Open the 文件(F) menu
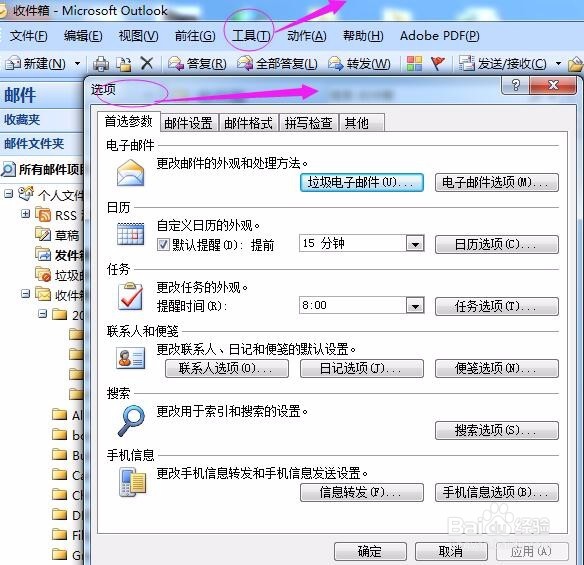The width and height of the screenshot is (584, 565). [x=28, y=36]
